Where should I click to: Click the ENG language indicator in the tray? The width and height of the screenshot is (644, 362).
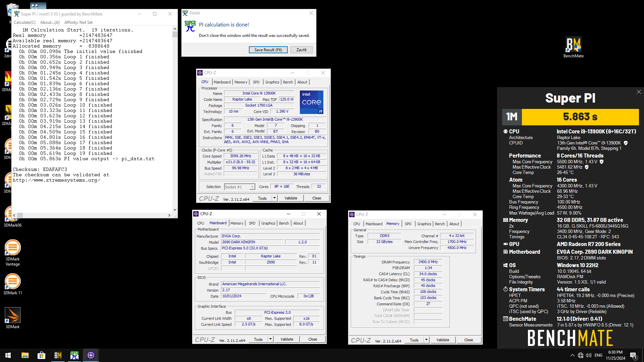click(598, 355)
